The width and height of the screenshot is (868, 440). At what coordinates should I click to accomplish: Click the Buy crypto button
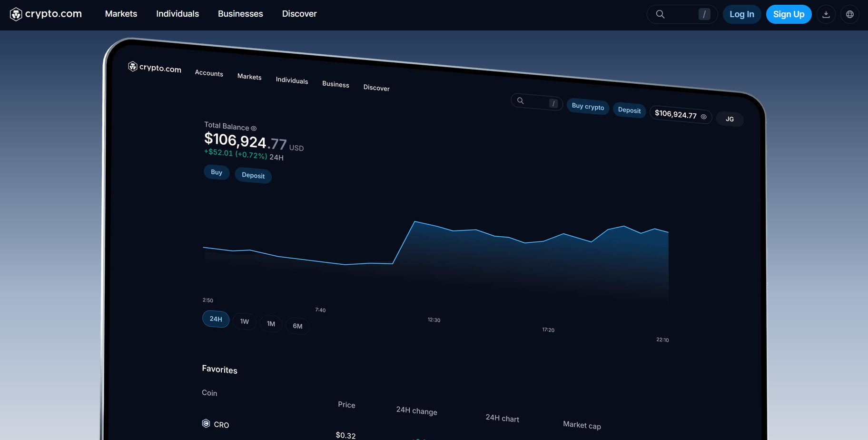tap(588, 107)
